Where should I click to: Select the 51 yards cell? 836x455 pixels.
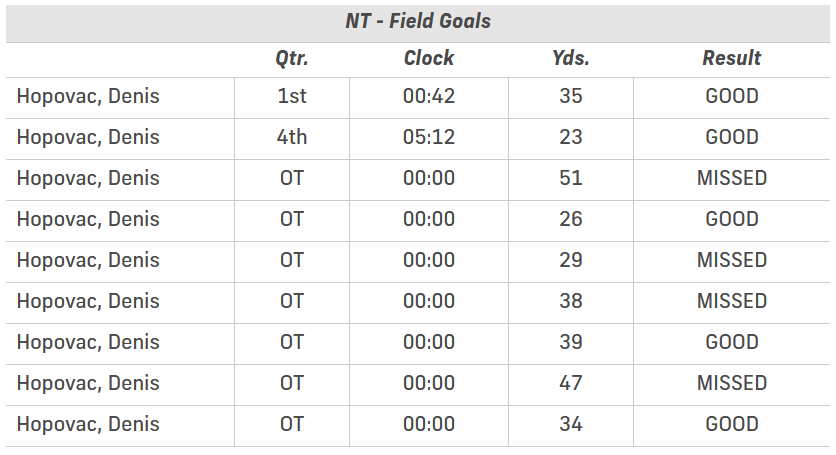point(571,179)
